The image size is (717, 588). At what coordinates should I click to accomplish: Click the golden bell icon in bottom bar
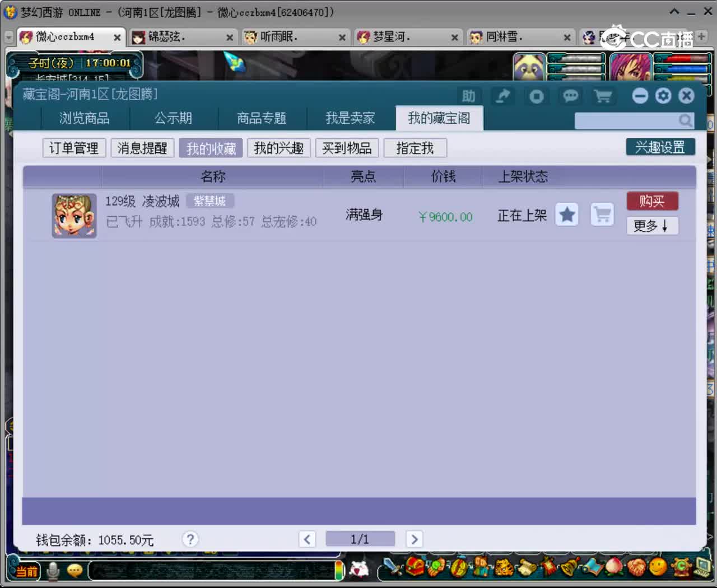(570, 567)
